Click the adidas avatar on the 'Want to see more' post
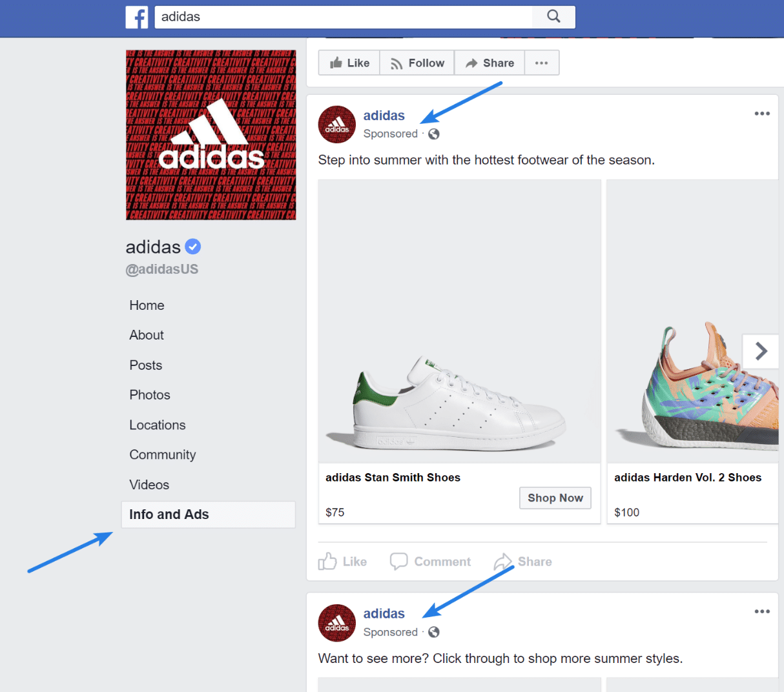The height and width of the screenshot is (692, 784). point(337,623)
